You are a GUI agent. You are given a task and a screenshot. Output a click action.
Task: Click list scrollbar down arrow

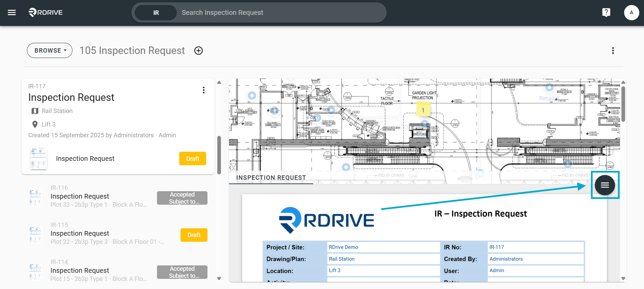pyautogui.click(x=219, y=279)
